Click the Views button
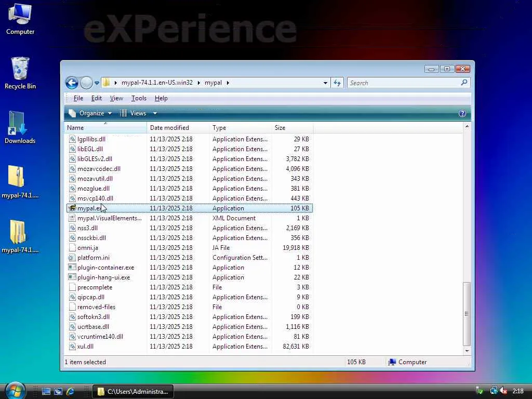The height and width of the screenshot is (399, 532). pyautogui.click(x=133, y=113)
